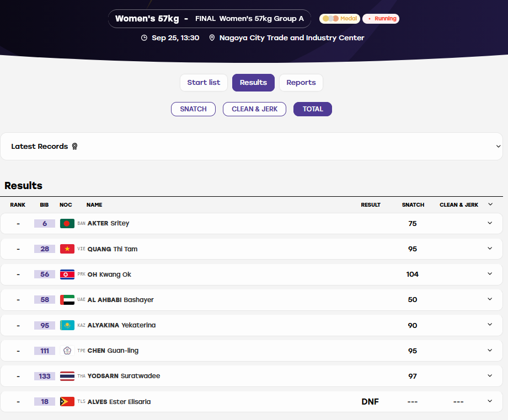Click the CLEAN & JERK column header
Viewport: 508px width, 420px height.
(459, 205)
